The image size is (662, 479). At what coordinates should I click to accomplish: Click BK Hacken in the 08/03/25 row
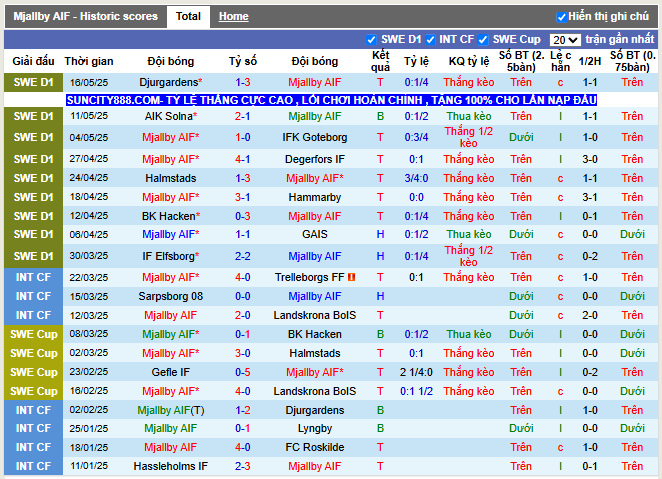[x=315, y=334]
